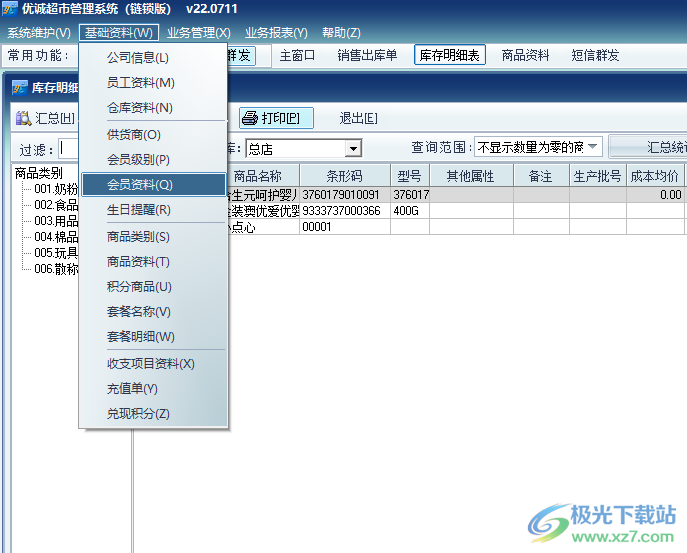Viewport: 687px width, 553px height.
Task: Switch to 商品资料 tab in toolbar
Action: click(x=525, y=55)
